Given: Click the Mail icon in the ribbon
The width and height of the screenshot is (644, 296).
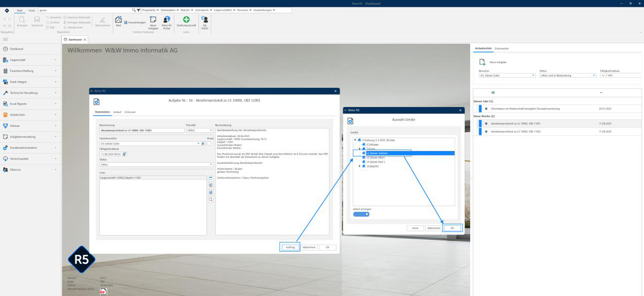Looking at the screenshot, I should 118,19.
